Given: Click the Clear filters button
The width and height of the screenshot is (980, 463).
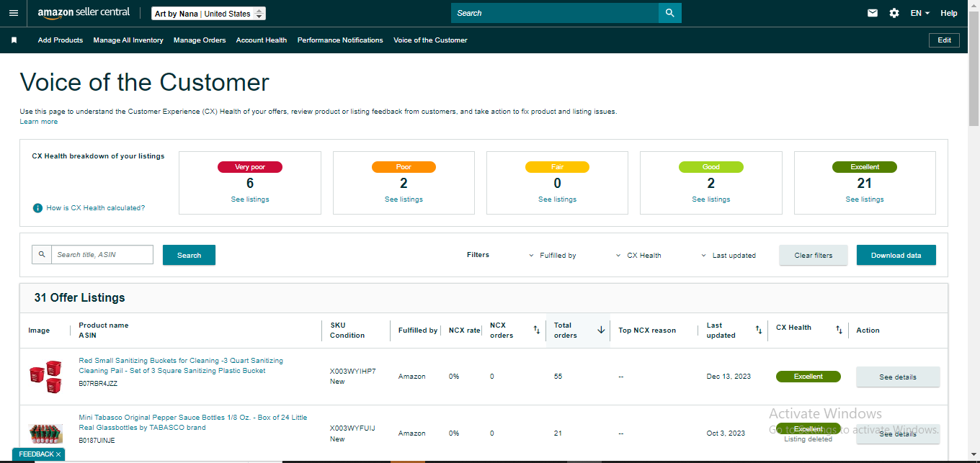Looking at the screenshot, I should click(x=814, y=255).
